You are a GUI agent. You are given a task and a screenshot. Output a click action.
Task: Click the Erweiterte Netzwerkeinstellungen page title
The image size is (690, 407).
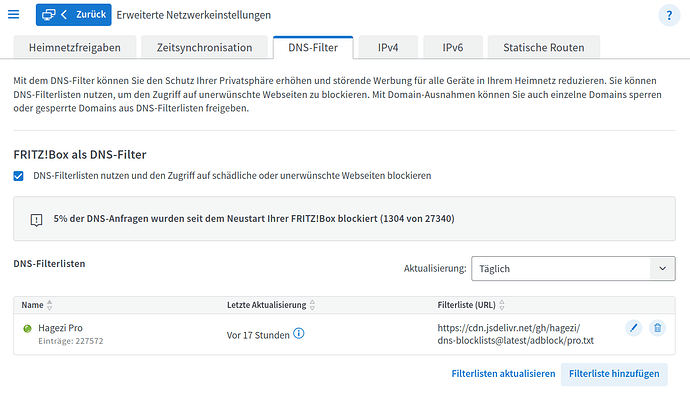click(194, 15)
